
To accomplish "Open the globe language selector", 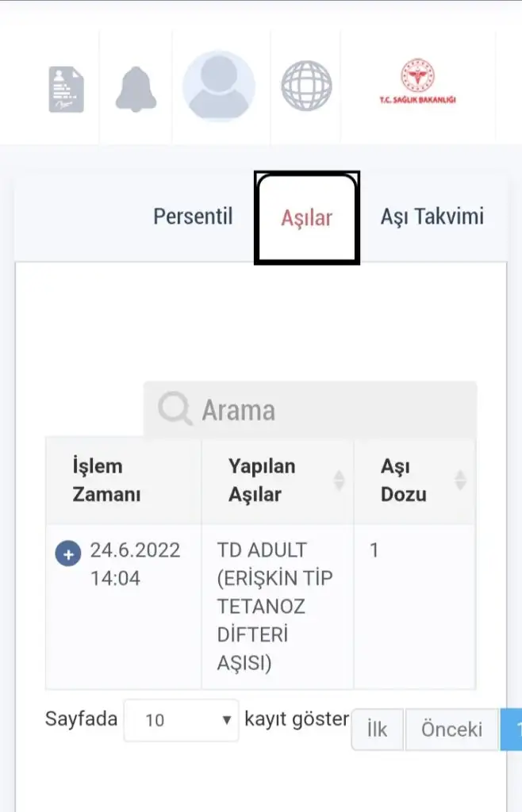I will (x=306, y=86).
